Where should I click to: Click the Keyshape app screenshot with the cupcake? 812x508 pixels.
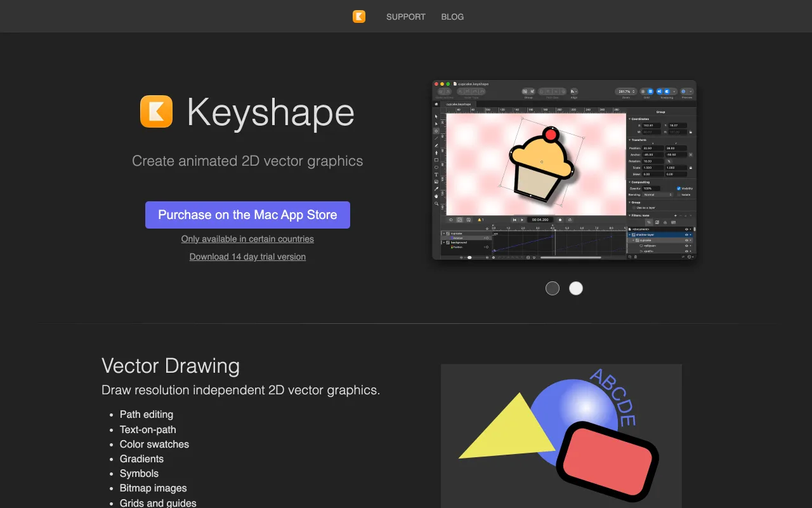(564, 170)
